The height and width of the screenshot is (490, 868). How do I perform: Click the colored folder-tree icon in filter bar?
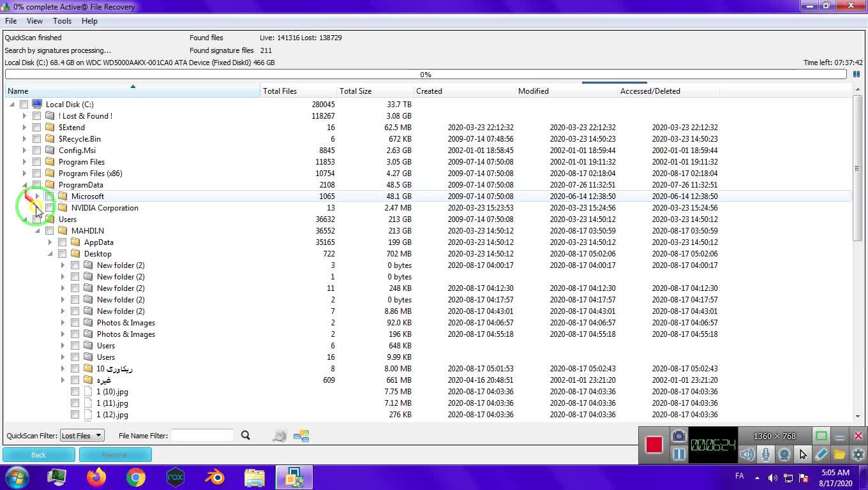click(x=301, y=436)
